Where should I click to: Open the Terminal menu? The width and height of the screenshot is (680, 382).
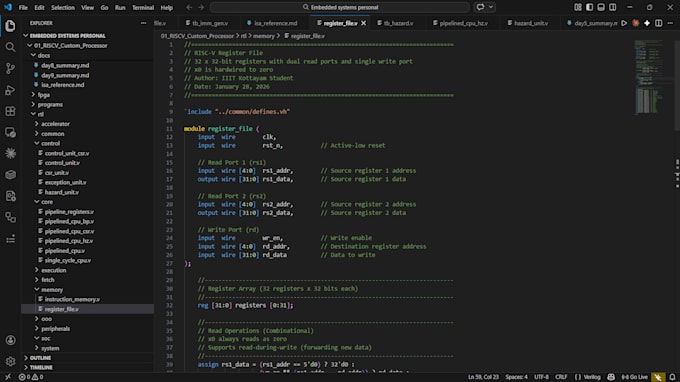(143, 7)
